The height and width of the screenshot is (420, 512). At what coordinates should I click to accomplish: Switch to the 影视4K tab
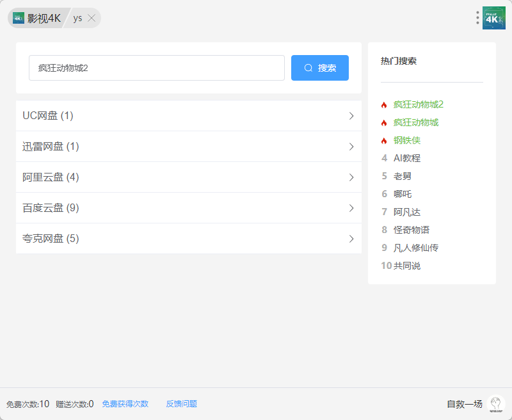(44, 18)
